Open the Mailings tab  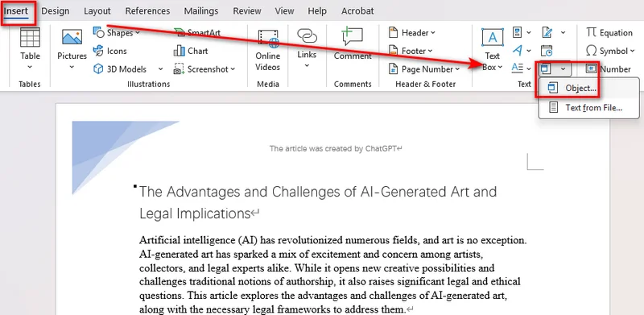tap(202, 11)
